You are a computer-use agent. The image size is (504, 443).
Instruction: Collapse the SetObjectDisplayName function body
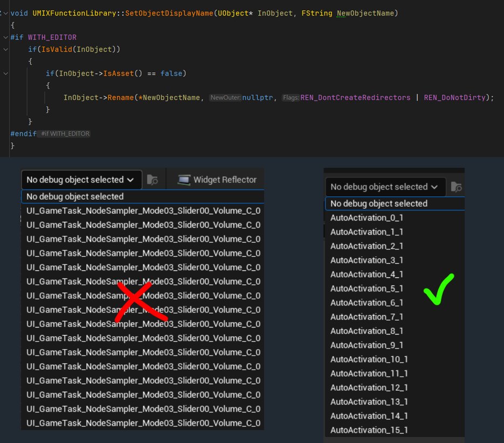point(5,12)
